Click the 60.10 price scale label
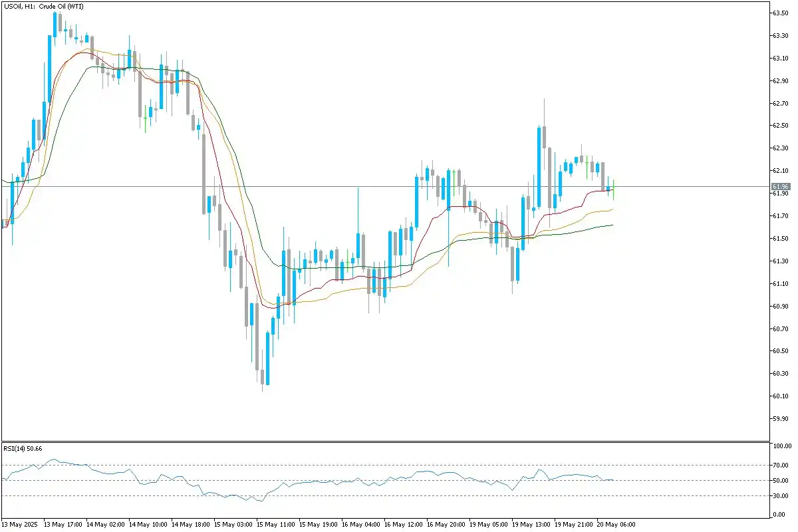The image size is (798, 532). [x=780, y=396]
